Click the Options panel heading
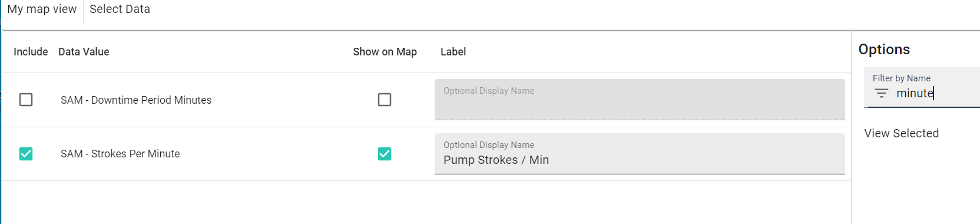 [x=884, y=50]
